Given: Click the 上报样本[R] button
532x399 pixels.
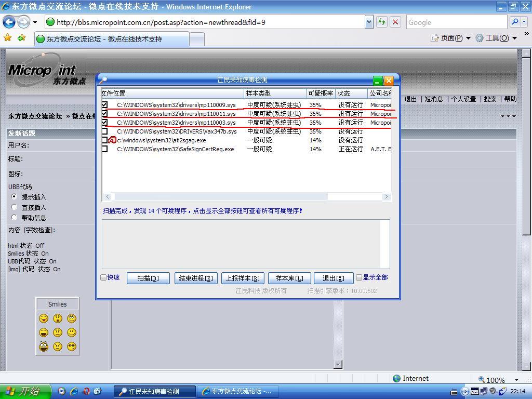Looking at the screenshot, I should tap(243, 278).
